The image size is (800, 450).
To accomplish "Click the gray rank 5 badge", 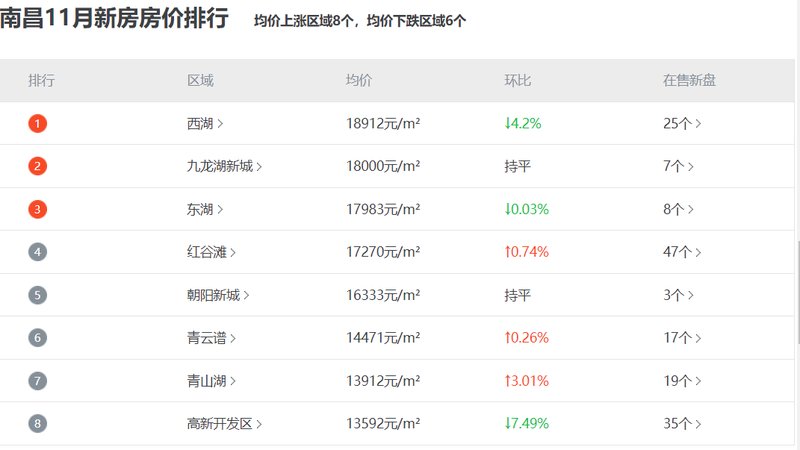I will click(x=37, y=295).
